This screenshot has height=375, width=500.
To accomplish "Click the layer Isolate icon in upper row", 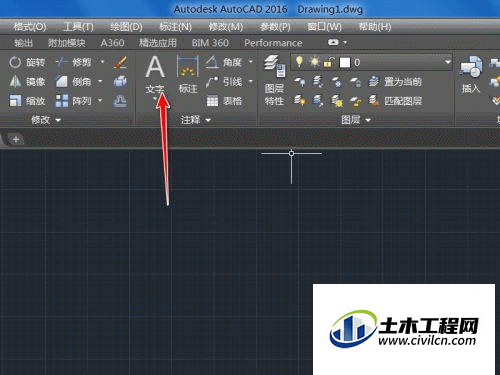I will point(318,82).
